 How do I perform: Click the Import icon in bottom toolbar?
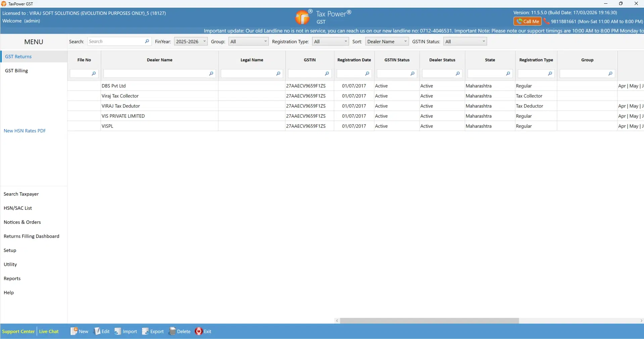tap(118, 331)
